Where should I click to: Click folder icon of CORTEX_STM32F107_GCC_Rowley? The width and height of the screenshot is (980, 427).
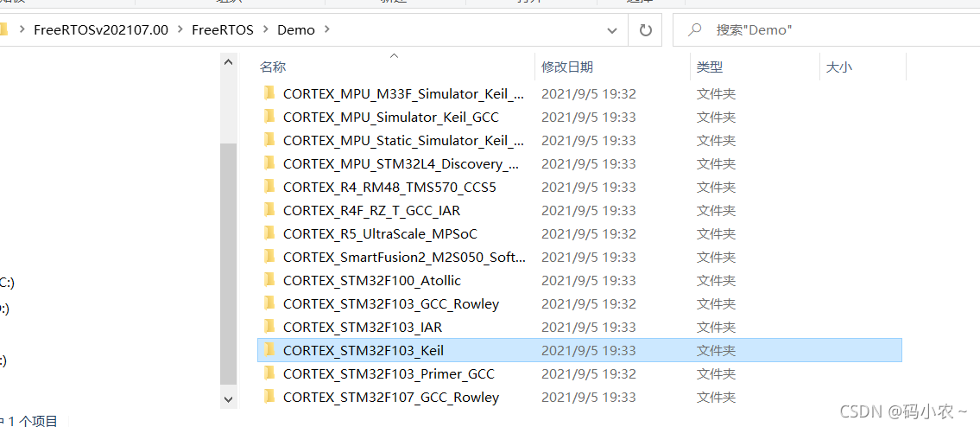click(269, 397)
